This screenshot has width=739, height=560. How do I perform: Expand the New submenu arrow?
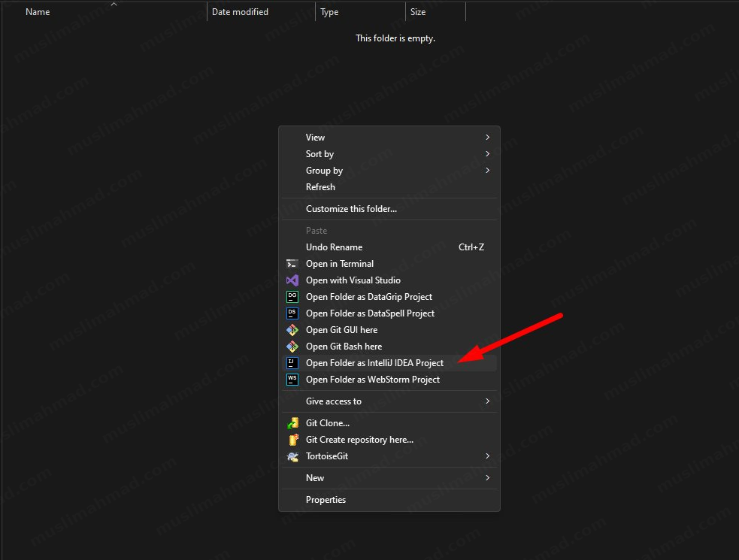[487, 478]
